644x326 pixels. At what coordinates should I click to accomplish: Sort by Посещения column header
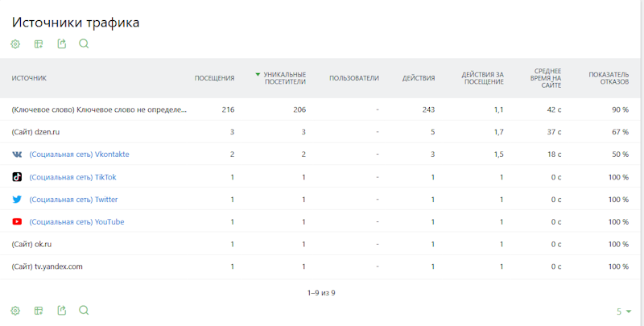point(214,78)
